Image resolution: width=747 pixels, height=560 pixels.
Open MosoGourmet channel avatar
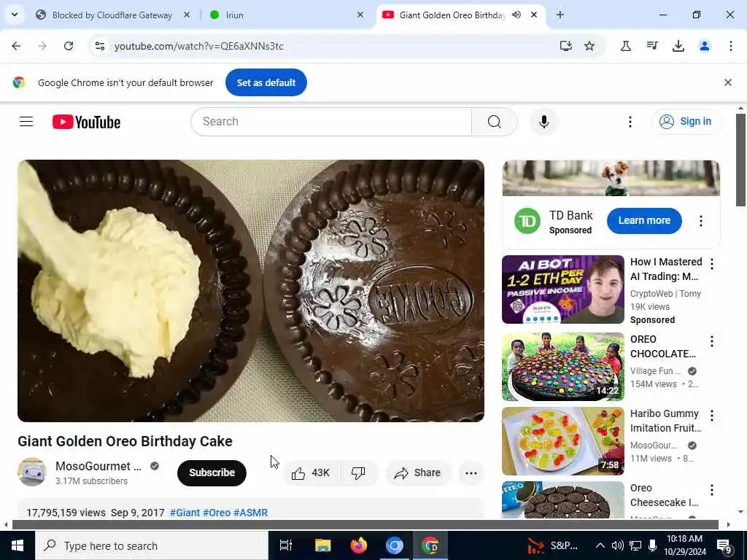(32, 472)
